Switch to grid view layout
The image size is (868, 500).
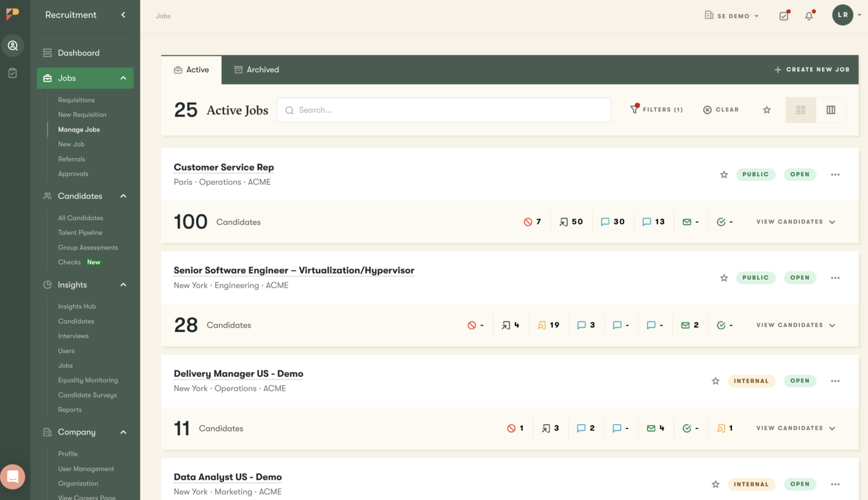tap(801, 110)
